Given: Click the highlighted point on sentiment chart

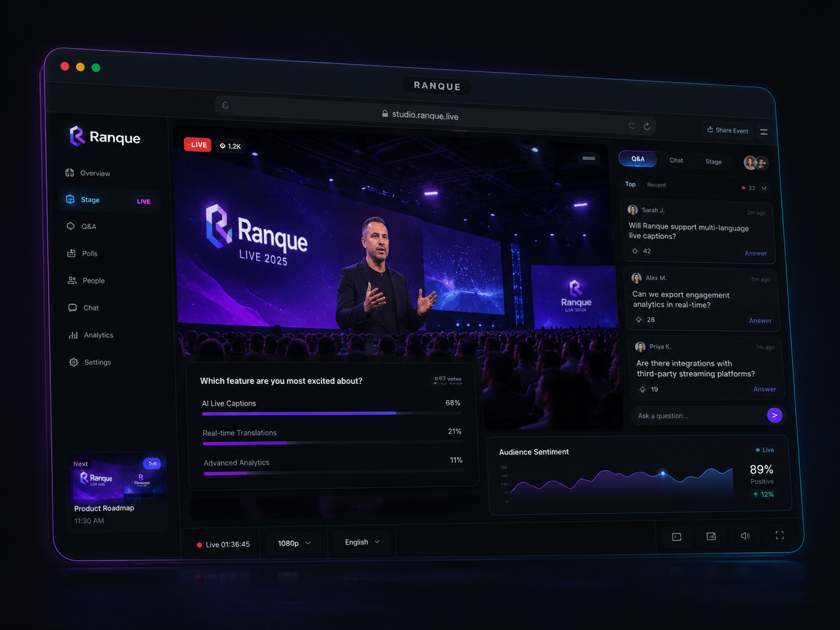Looking at the screenshot, I should click(663, 473).
